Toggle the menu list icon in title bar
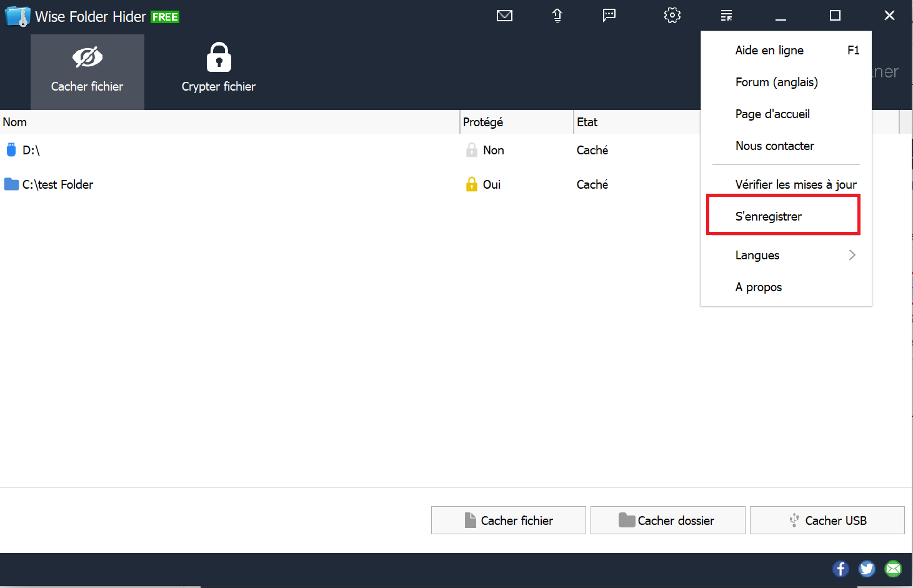913x588 pixels. coord(726,16)
